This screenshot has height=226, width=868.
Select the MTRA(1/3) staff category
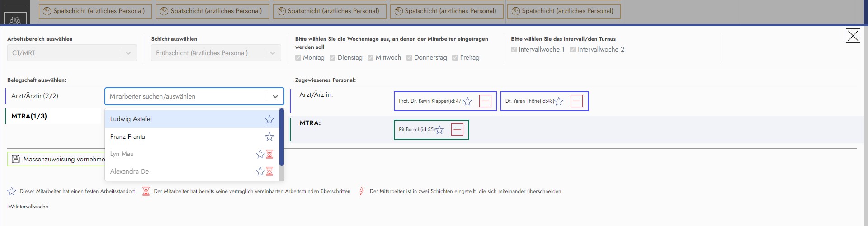[29, 116]
